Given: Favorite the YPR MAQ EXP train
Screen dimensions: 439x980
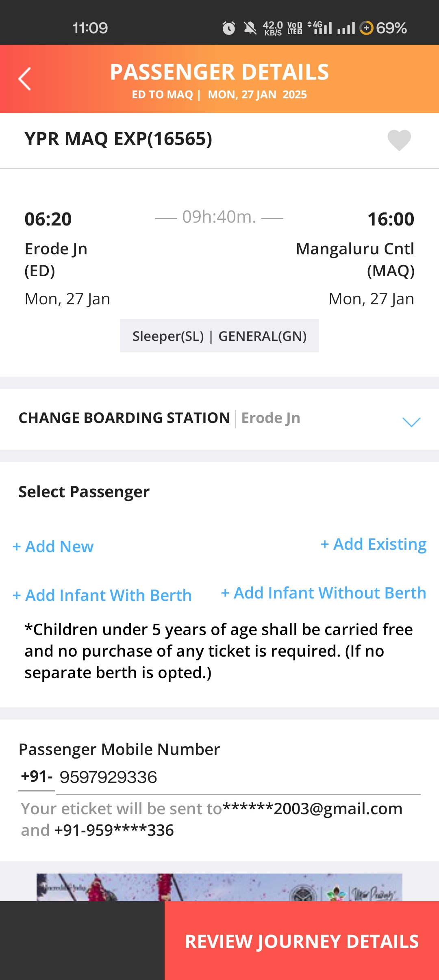Looking at the screenshot, I should tap(399, 140).
